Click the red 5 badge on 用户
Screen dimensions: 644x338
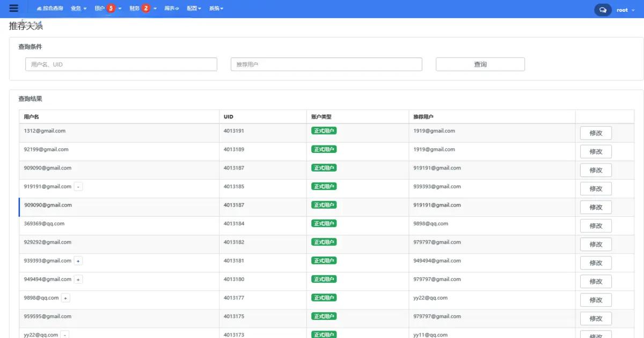111,9
